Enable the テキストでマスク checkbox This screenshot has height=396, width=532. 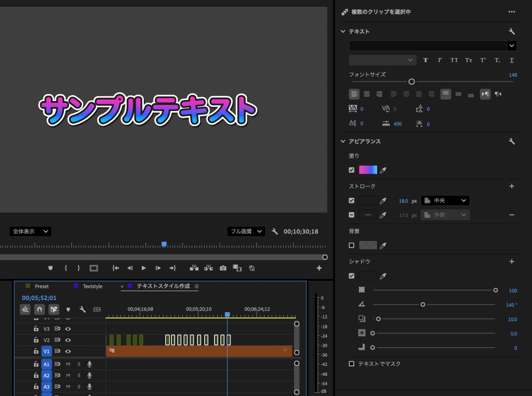[352, 364]
